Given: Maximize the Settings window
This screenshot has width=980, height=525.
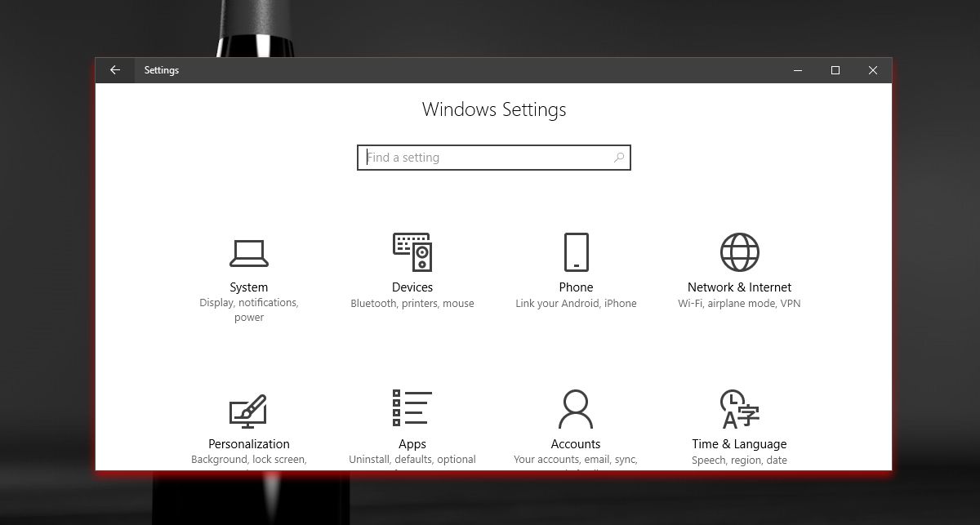Looking at the screenshot, I should pos(835,70).
